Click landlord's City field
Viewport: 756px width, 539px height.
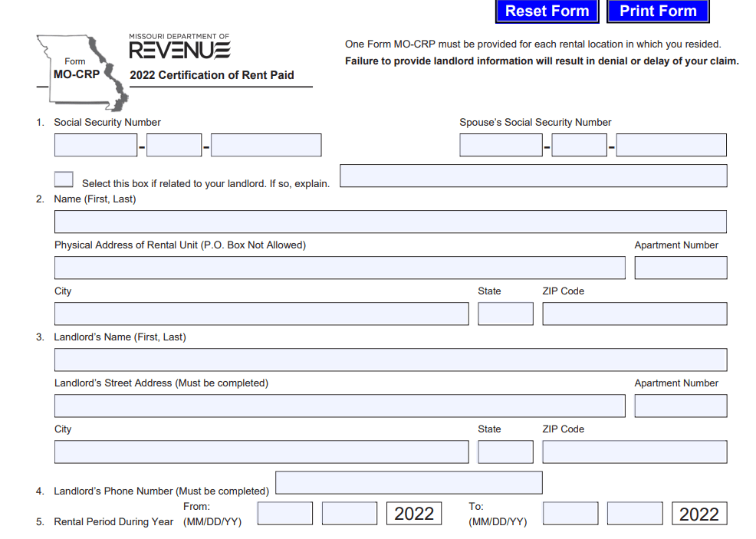click(x=261, y=452)
